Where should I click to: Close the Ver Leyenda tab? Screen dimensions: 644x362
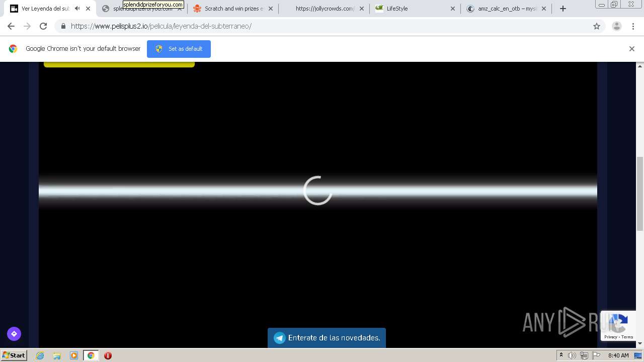click(x=88, y=9)
